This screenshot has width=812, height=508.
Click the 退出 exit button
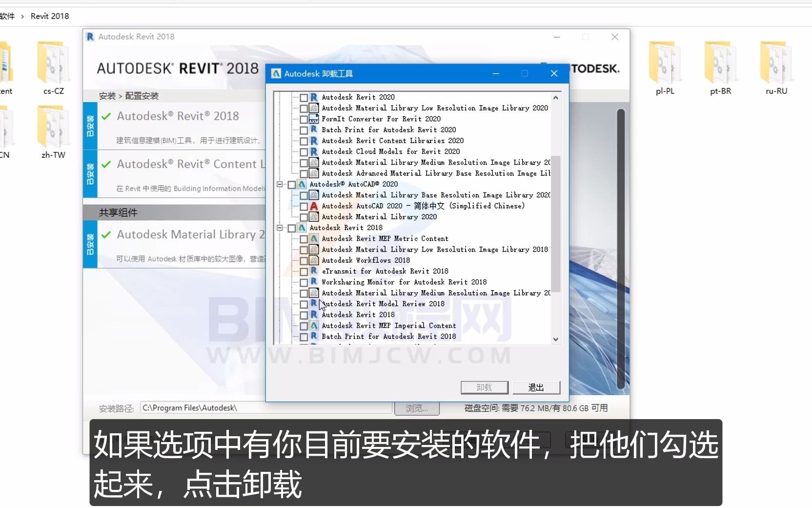coord(536,387)
